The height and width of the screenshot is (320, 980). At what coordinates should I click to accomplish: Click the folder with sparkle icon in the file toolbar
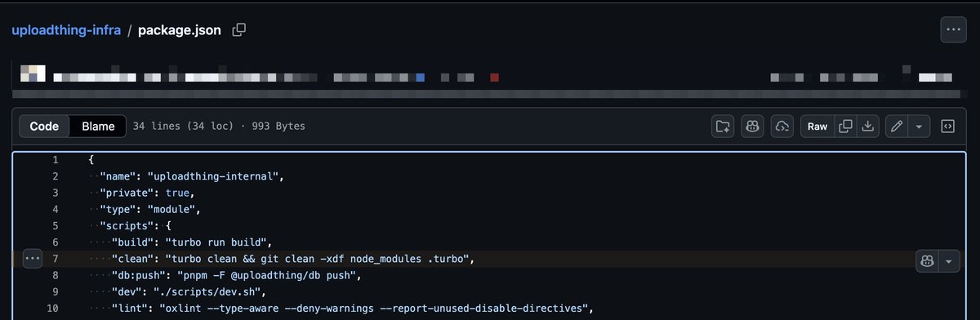[x=723, y=127]
